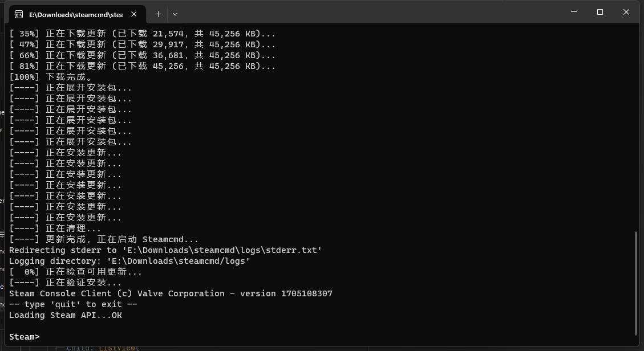Close the terminal window
Image resolution: width=644 pixels, height=351 pixels.
click(626, 12)
